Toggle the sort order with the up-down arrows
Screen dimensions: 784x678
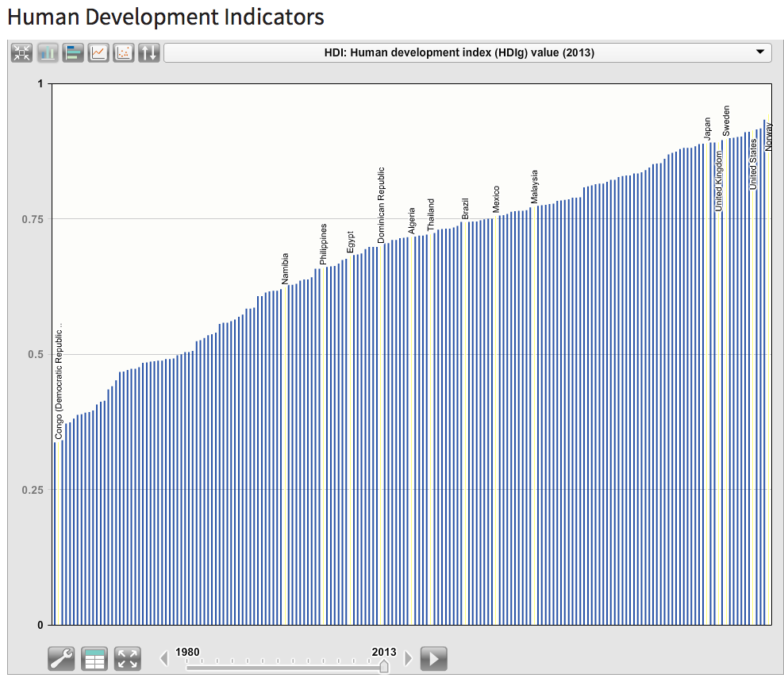pos(148,52)
